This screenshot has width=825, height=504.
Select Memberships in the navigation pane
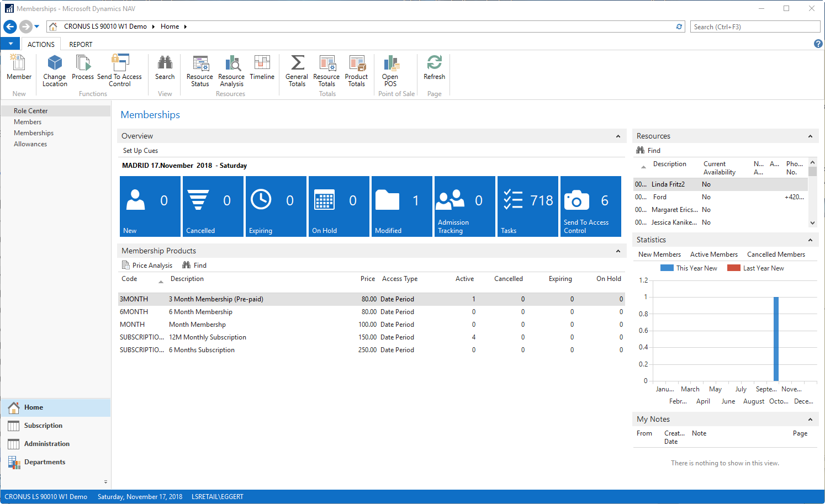coord(34,133)
